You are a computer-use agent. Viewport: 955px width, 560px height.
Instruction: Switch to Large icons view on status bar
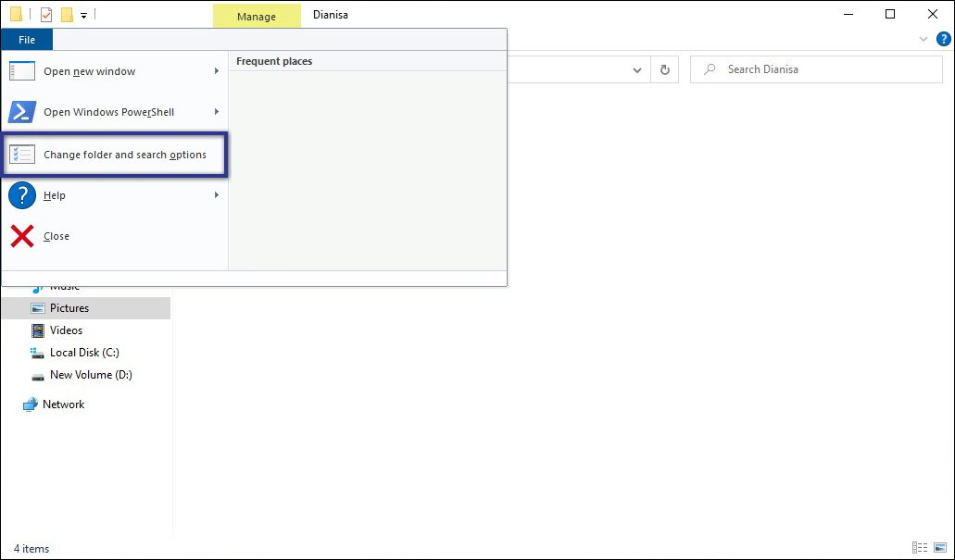click(938, 548)
